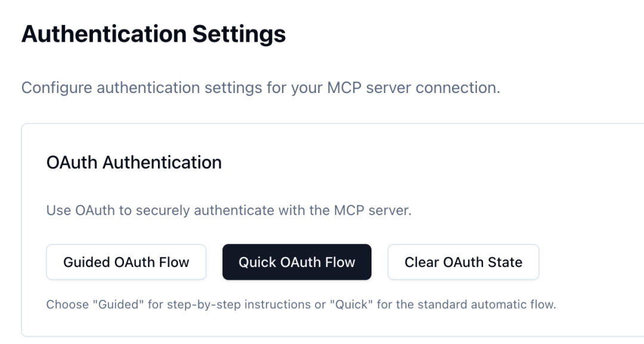The height and width of the screenshot is (344, 644).
Task: Start the guided step-by-step OAuth flow
Action: click(x=126, y=262)
